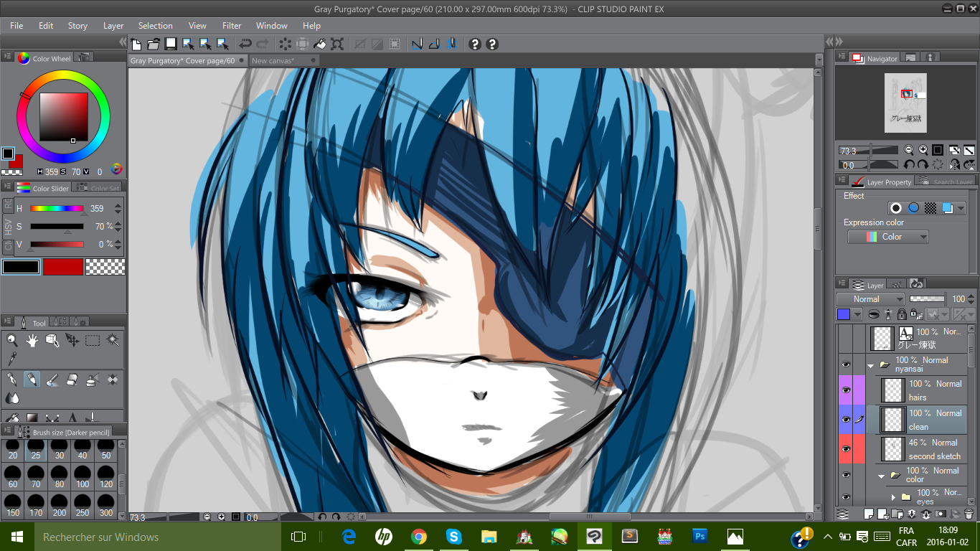Viewport: 980px width, 551px height.
Task: Hide the second sketch layer
Action: (846, 448)
